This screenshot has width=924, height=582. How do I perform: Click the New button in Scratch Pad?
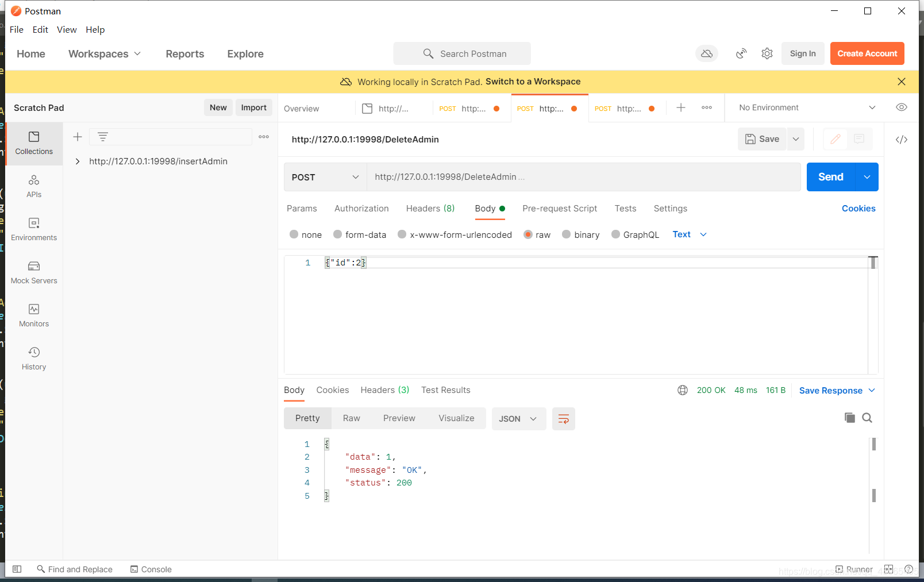(x=218, y=107)
